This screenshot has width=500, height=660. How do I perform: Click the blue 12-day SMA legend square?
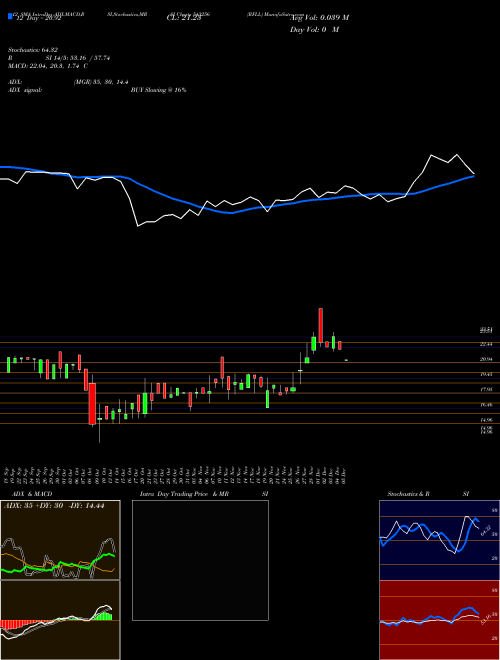[10, 16]
